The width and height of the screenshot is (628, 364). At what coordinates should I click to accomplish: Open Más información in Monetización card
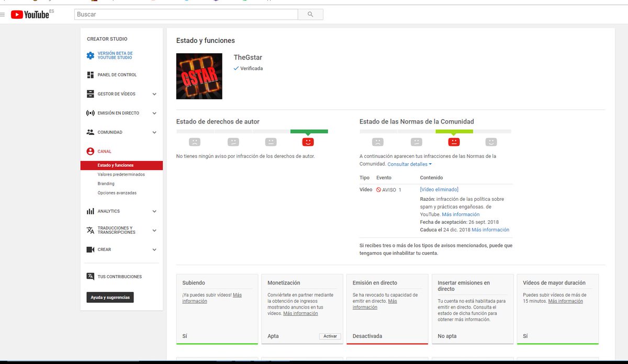click(300, 313)
